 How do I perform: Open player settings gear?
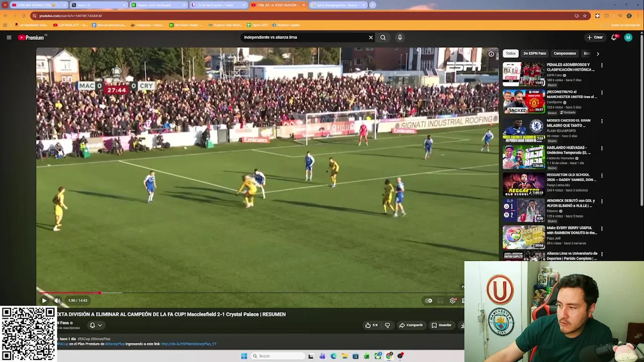pyautogui.click(x=452, y=301)
